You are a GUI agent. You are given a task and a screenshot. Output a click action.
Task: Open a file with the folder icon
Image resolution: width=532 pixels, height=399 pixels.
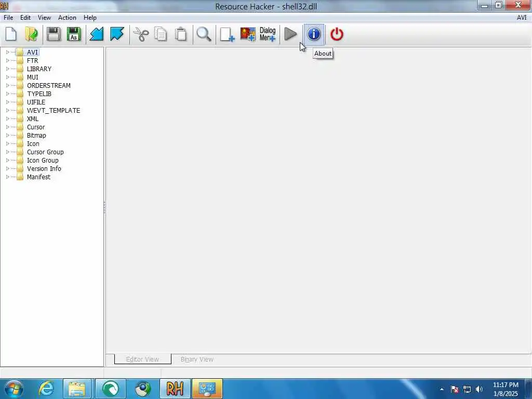pos(31,34)
